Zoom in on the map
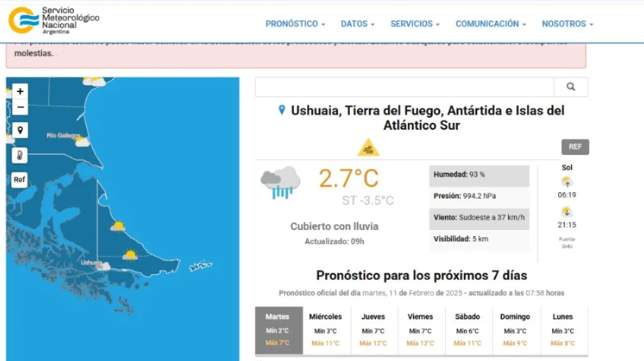 20,91
